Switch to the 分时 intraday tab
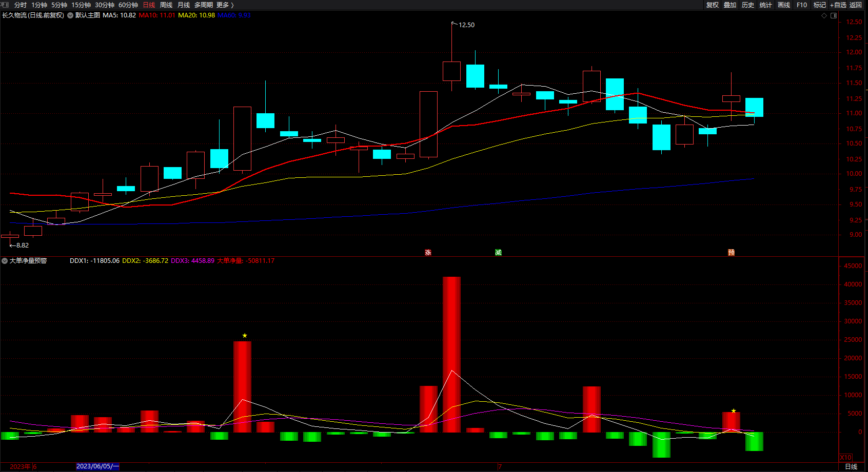This screenshot has height=472, width=868. click(x=21, y=5)
